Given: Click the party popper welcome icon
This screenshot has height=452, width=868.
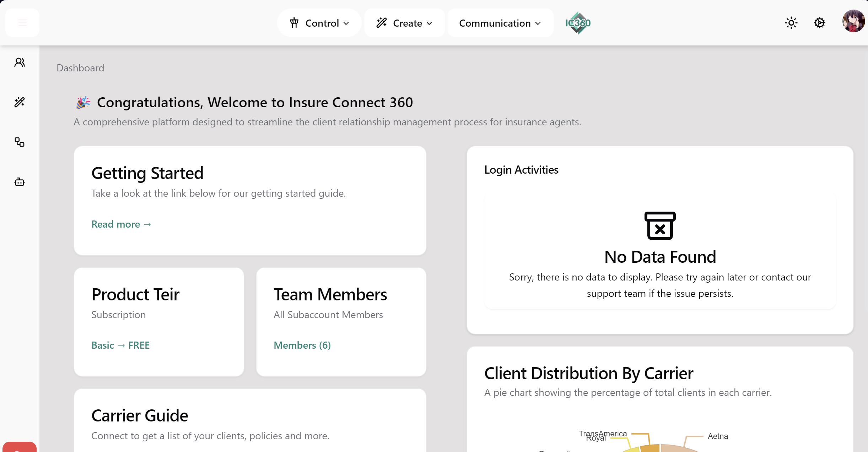Looking at the screenshot, I should click(x=83, y=103).
